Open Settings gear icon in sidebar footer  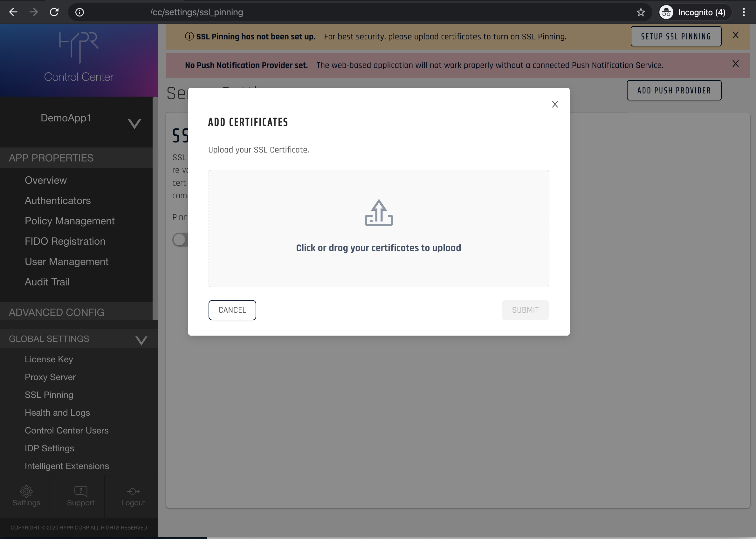tap(26, 491)
